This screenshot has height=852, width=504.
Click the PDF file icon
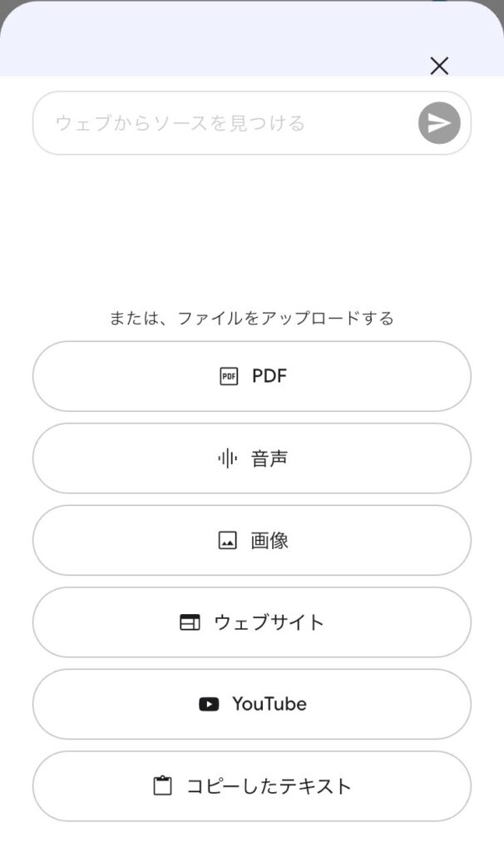tap(229, 376)
